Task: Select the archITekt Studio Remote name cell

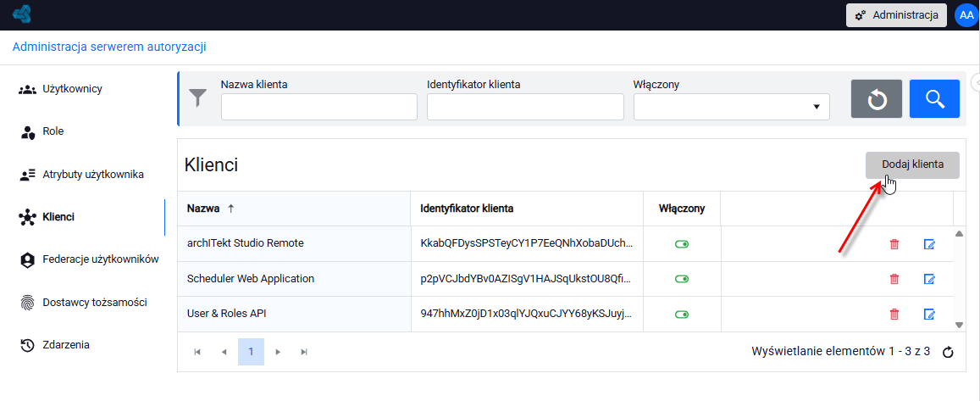Action: (x=295, y=244)
